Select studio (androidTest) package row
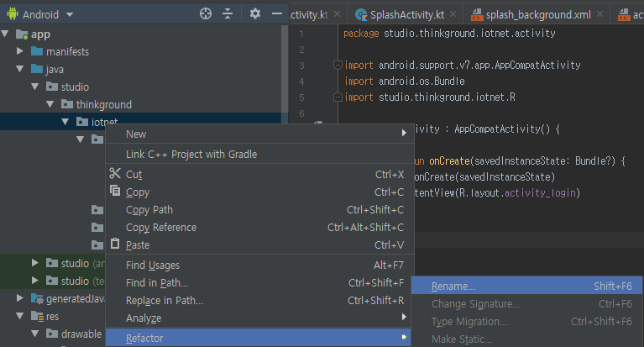This screenshot has height=347, width=644. (53, 263)
